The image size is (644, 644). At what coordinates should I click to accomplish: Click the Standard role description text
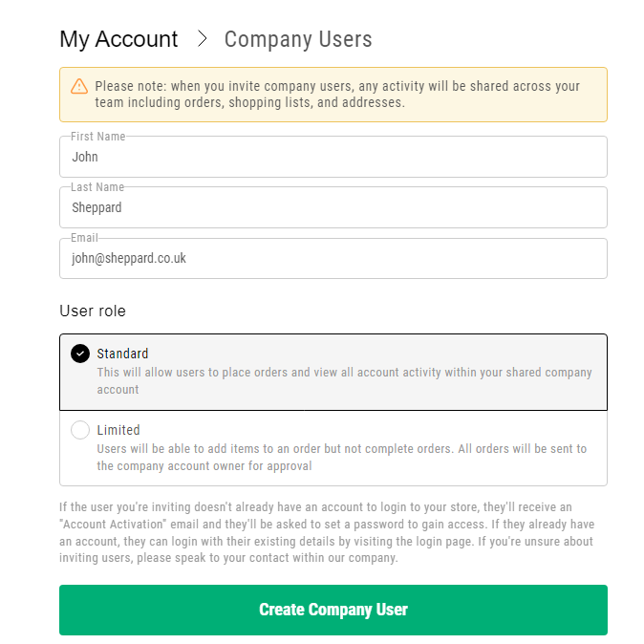[344, 380]
